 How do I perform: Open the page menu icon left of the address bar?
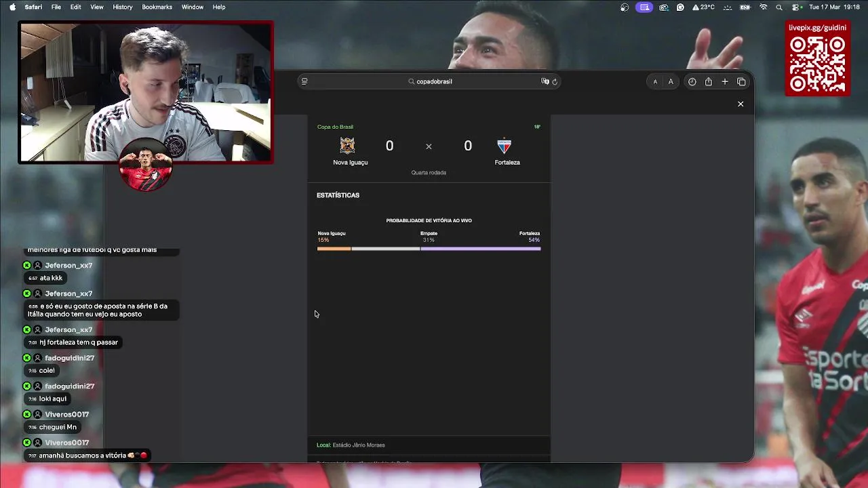tap(304, 81)
